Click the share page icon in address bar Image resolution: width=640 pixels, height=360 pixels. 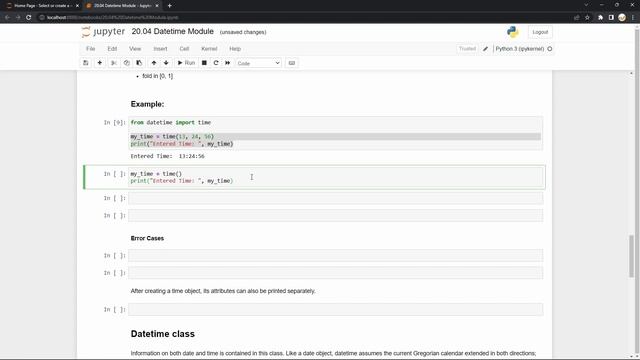pos(576,18)
